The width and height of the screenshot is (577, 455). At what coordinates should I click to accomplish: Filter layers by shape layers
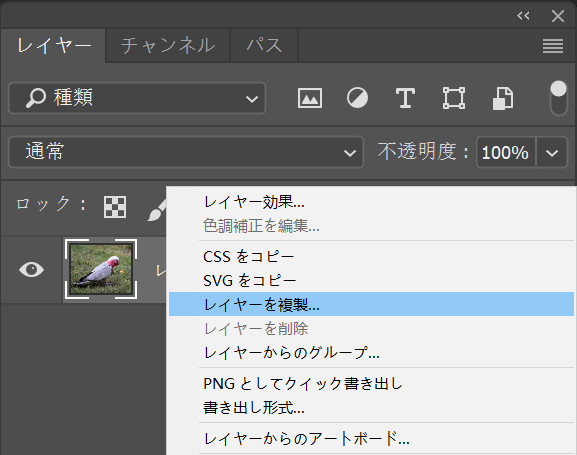tap(453, 98)
